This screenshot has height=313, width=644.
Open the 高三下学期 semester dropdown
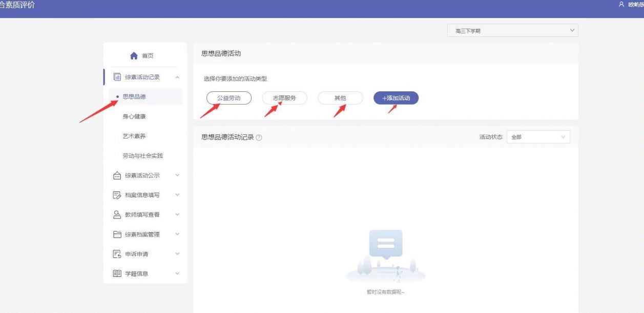pos(512,30)
